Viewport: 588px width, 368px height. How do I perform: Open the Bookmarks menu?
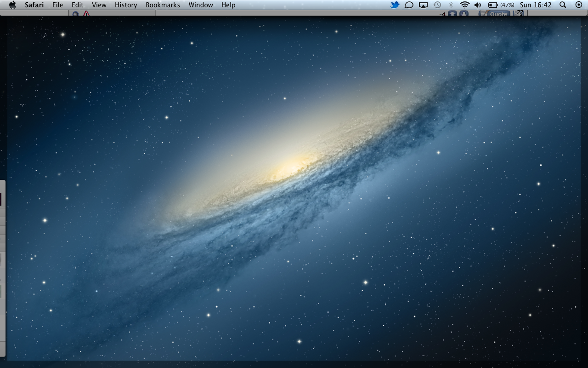point(163,5)
